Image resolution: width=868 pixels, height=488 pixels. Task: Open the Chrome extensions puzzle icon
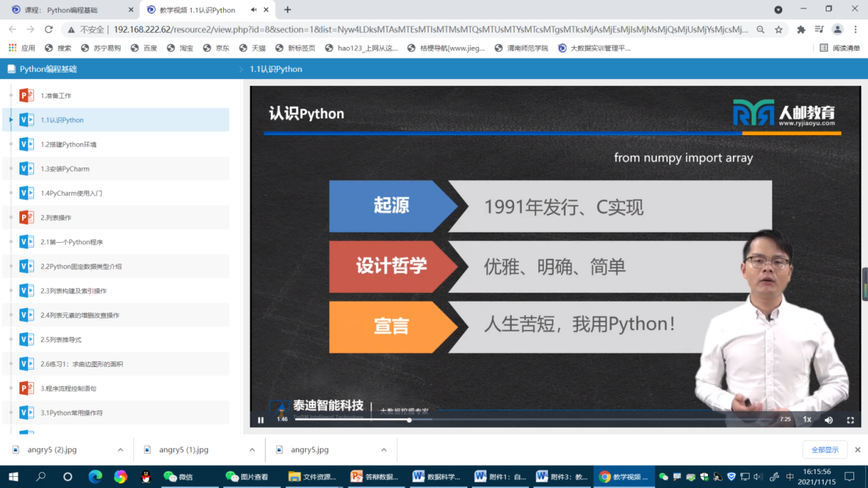click(801, 30)
